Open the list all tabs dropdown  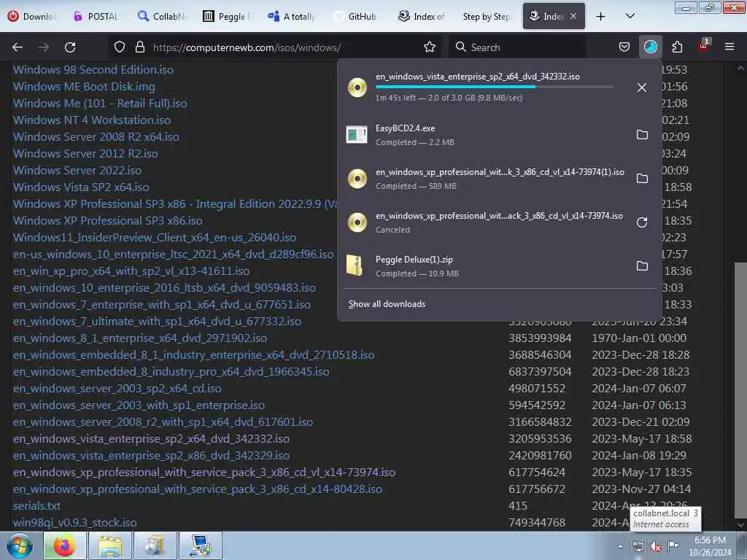click(x=630, y=16)
